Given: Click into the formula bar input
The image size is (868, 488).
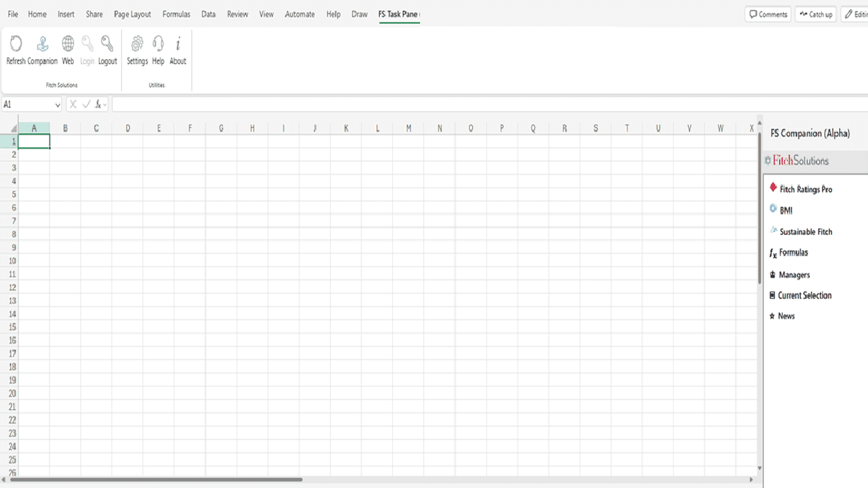Looking at the screenshot, I should [489, 104].
